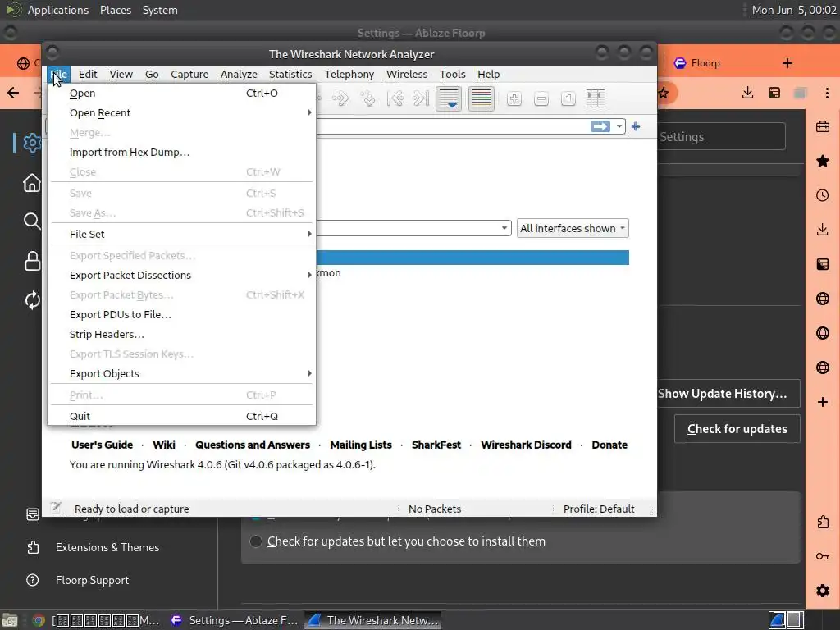Open Home category in Floorp settings
The image size is (840, 630).
32,183
